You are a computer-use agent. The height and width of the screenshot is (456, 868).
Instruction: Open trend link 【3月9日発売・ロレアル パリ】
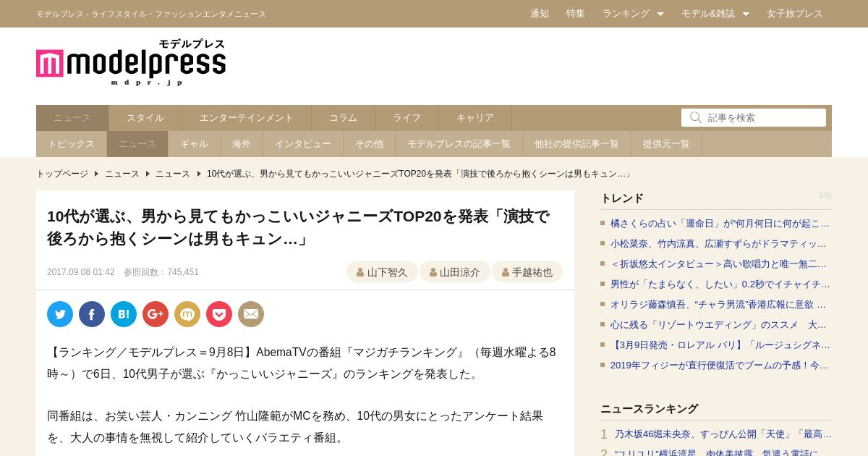(x=720, y=345)
